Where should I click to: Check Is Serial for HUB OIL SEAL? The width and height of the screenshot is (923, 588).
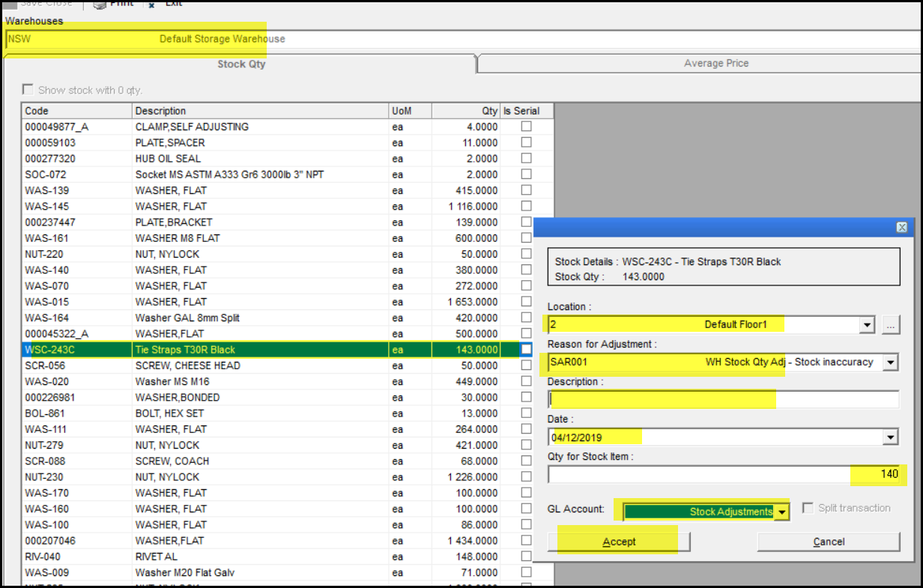pos(527,158)
